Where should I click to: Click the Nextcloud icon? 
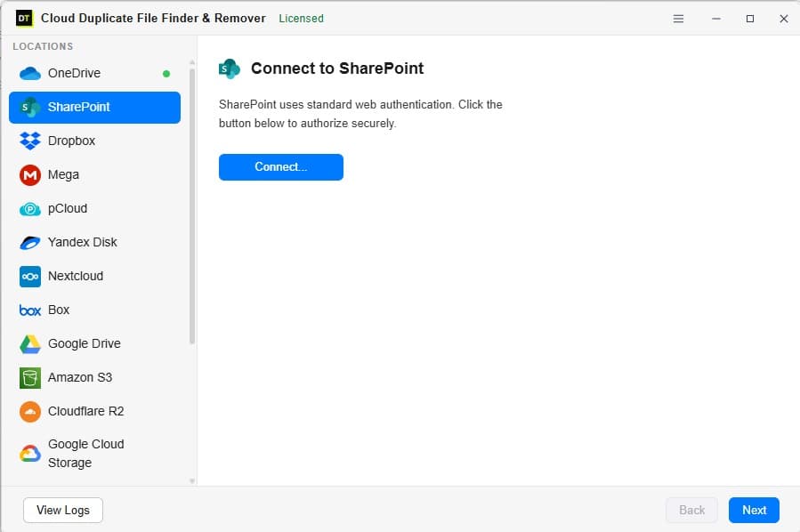[30, 277]
